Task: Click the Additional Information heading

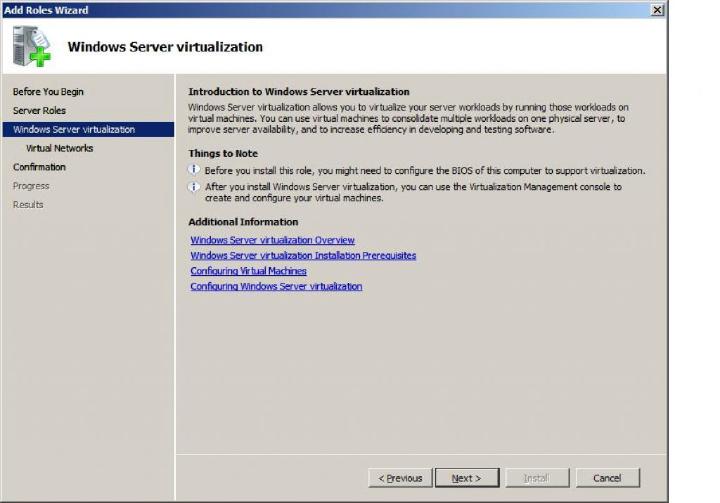Action: click(x=243, y=222)
